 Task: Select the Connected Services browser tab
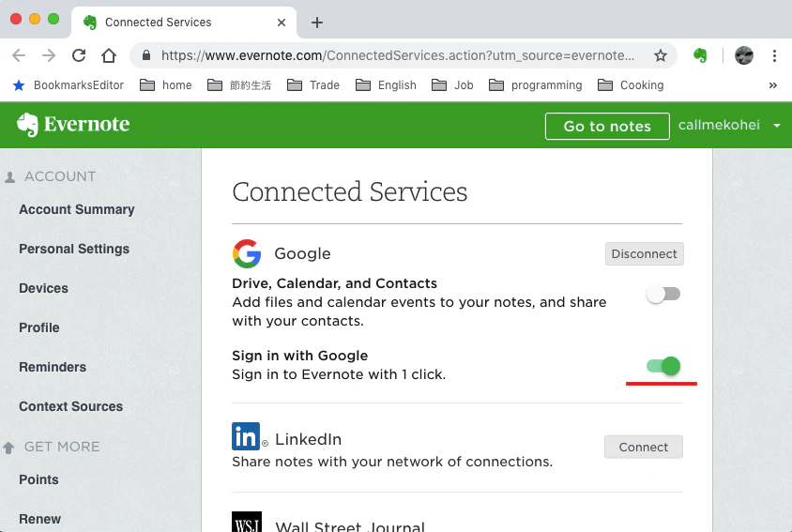pyautogui.click(x=184, y=23)
